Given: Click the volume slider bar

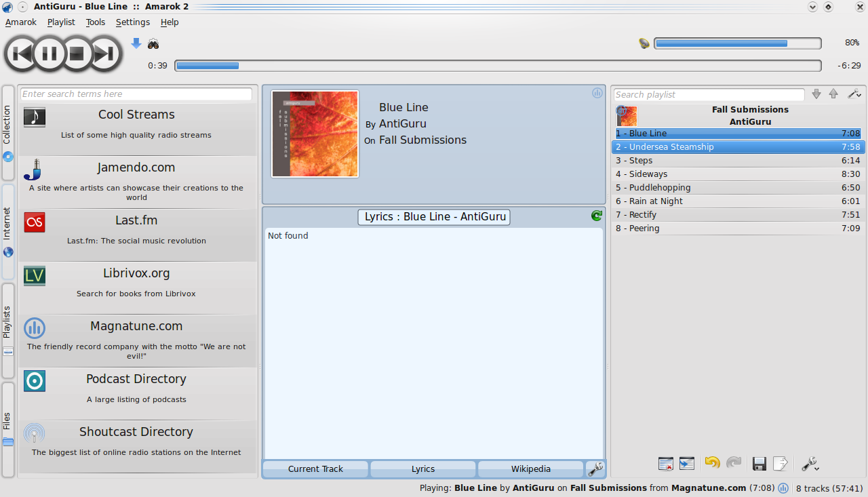Looking at the screenshot, I should [x=737, y=43].
